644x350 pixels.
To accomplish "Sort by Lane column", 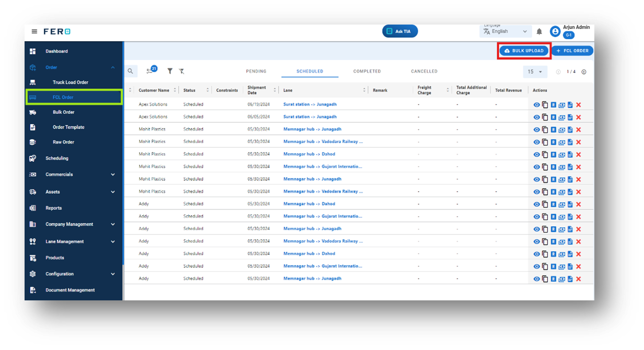I will pyautogui.click(x=364, y=90).
